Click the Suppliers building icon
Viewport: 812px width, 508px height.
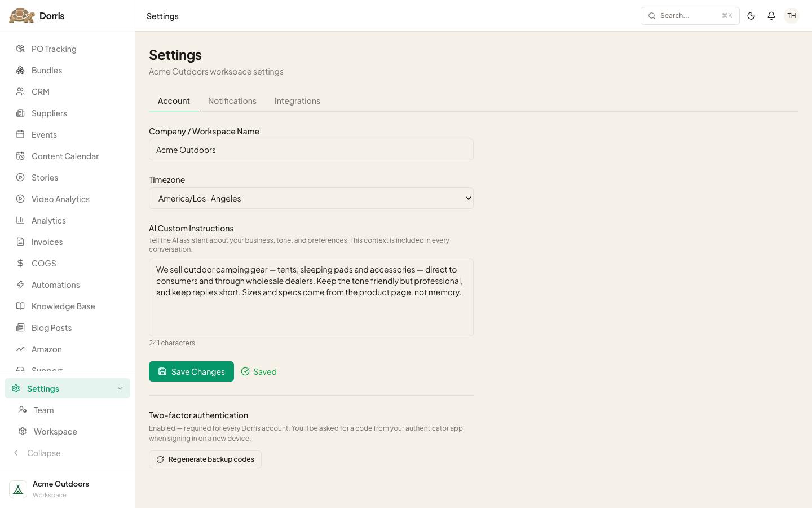(x=20, y=113)
